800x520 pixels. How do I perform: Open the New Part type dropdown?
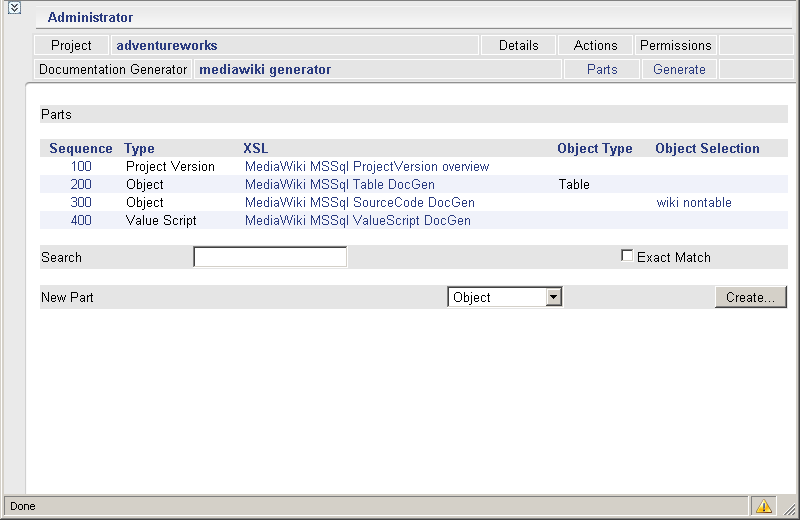[554, 297]
